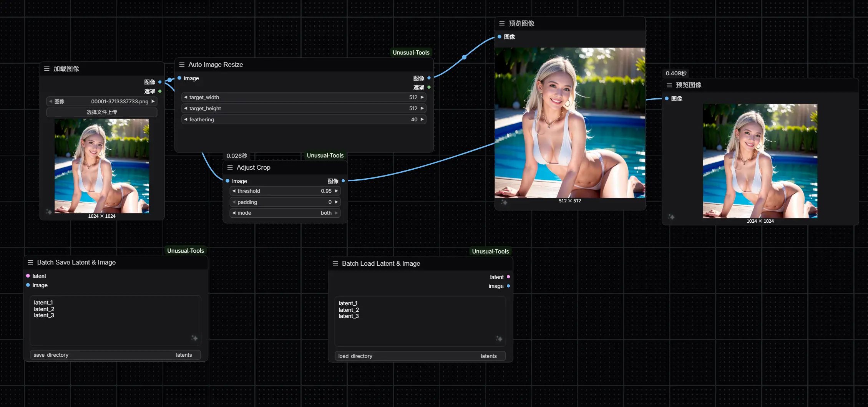Viewport: 868px width, 407px height.
Task: Click the Batch Load Latent & Image menu icon
Action: tap(335, 263)
